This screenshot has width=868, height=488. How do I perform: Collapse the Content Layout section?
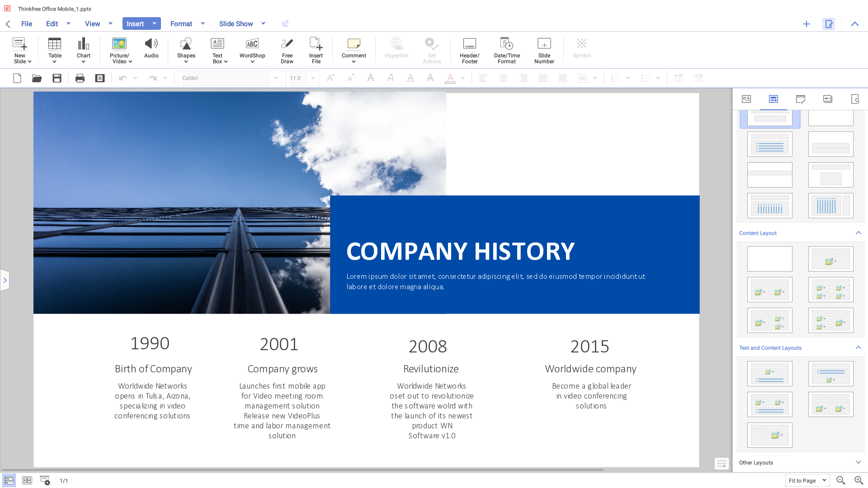pos(859,233)
